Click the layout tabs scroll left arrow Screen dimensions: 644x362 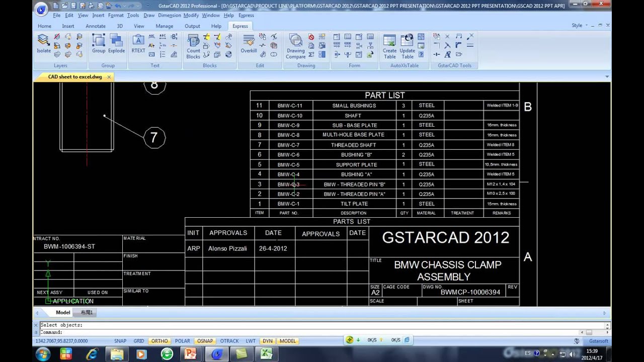[x=37, y=313]
